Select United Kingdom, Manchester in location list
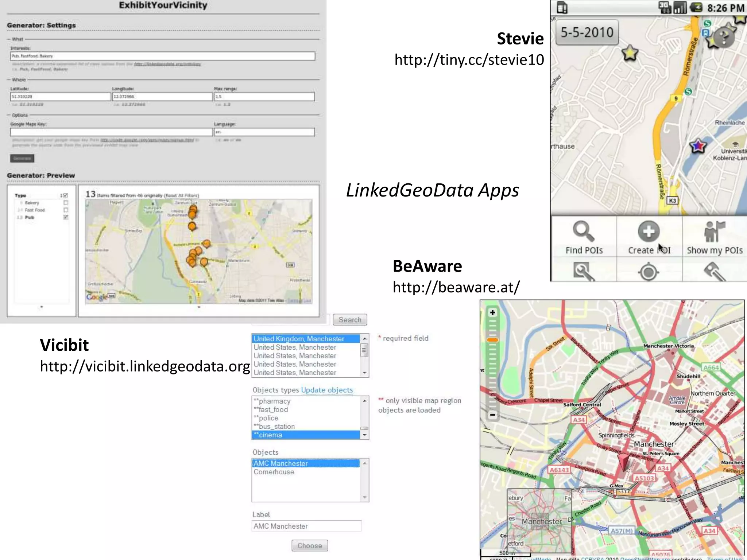This screenshot has width=747, height=560. click(x=306, y=339)
